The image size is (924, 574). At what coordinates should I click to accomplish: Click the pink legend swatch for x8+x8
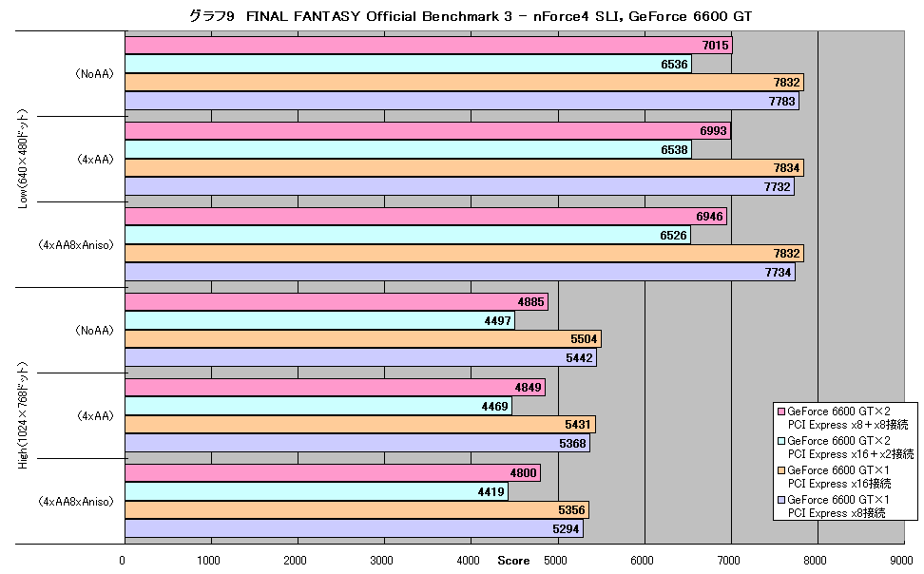pos(781,411)
